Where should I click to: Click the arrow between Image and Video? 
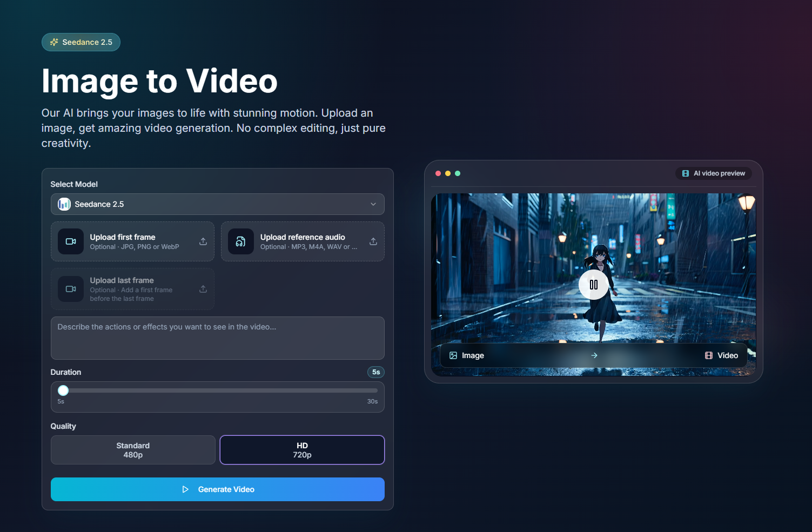pos(594,355)
